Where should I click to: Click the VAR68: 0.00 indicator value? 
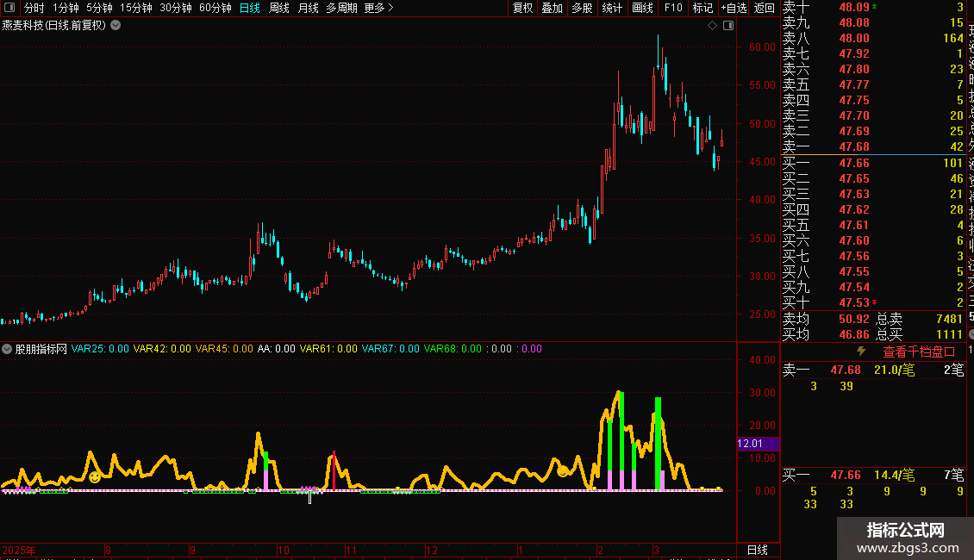pyautogui.click(x=453, y=349)
